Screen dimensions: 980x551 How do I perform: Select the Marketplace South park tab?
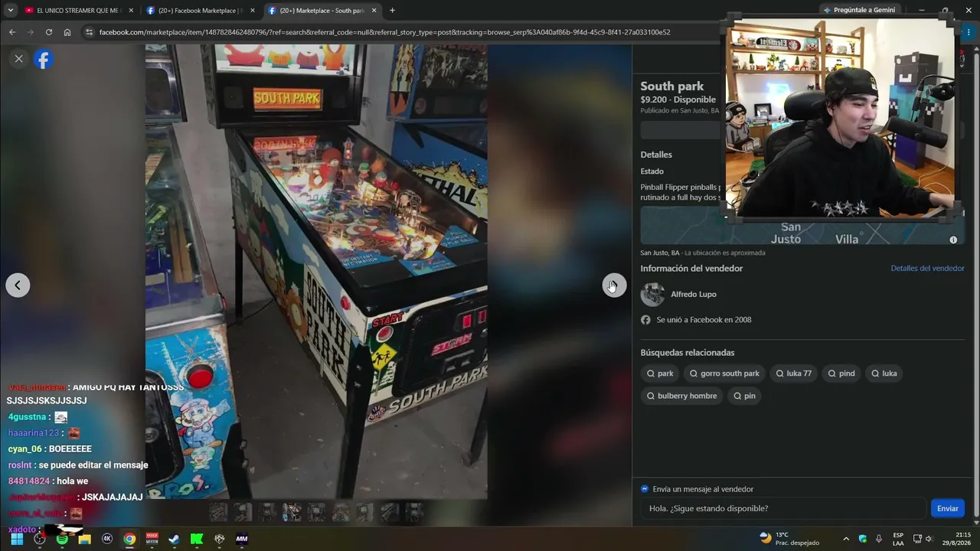coord(321,11)
